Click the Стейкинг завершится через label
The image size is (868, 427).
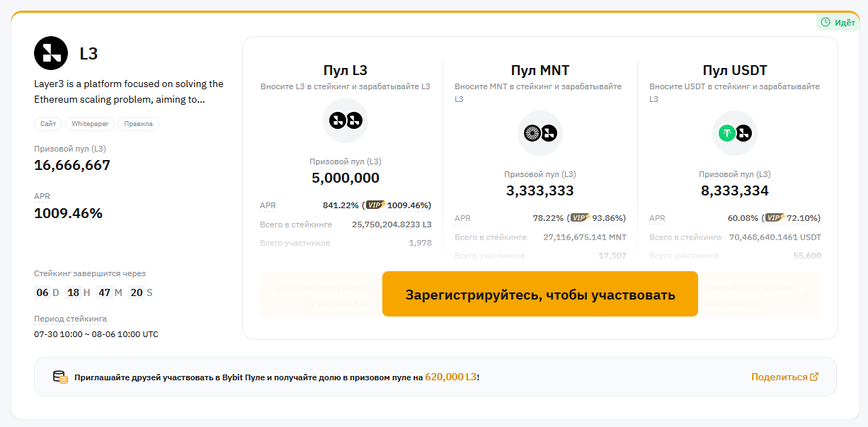[x=90, y=273]
